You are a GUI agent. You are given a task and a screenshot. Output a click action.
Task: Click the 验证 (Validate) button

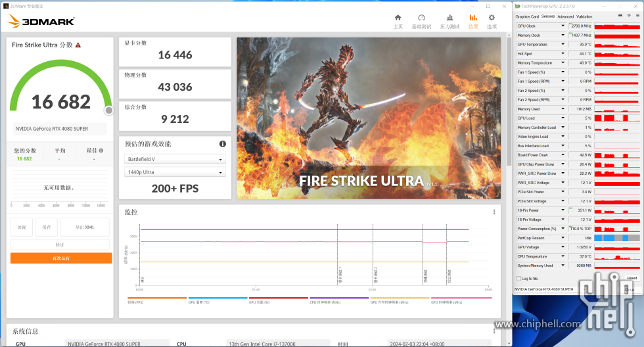click(60, 244)
